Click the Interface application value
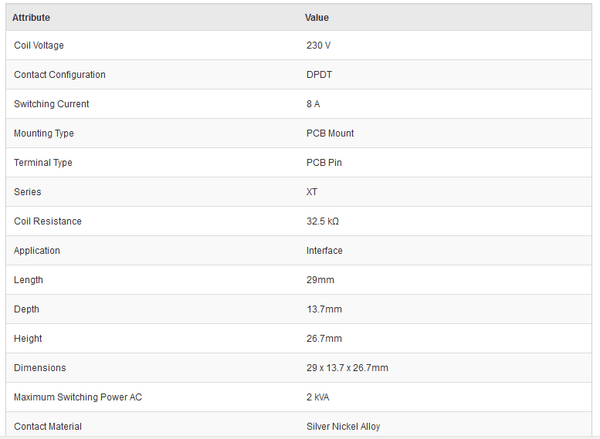 coord(324,251)
